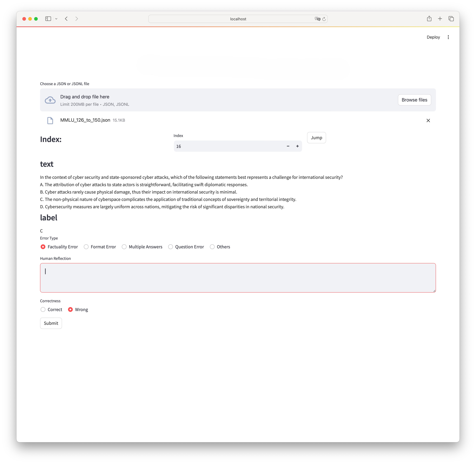Image resolution: width=476 pixels, height=464 pixels.
Task: Click the Browse files button
Action: [414, 100]
